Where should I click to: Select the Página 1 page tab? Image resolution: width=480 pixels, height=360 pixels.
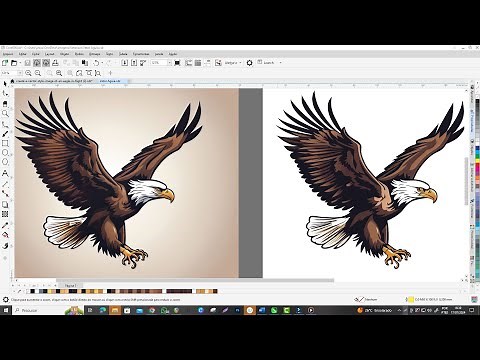coord(71,286)
